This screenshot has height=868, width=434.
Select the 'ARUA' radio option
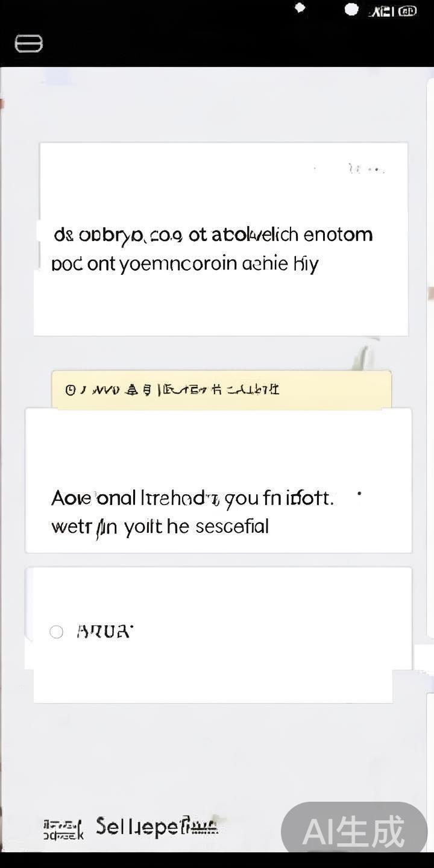[x=56, y=632]
